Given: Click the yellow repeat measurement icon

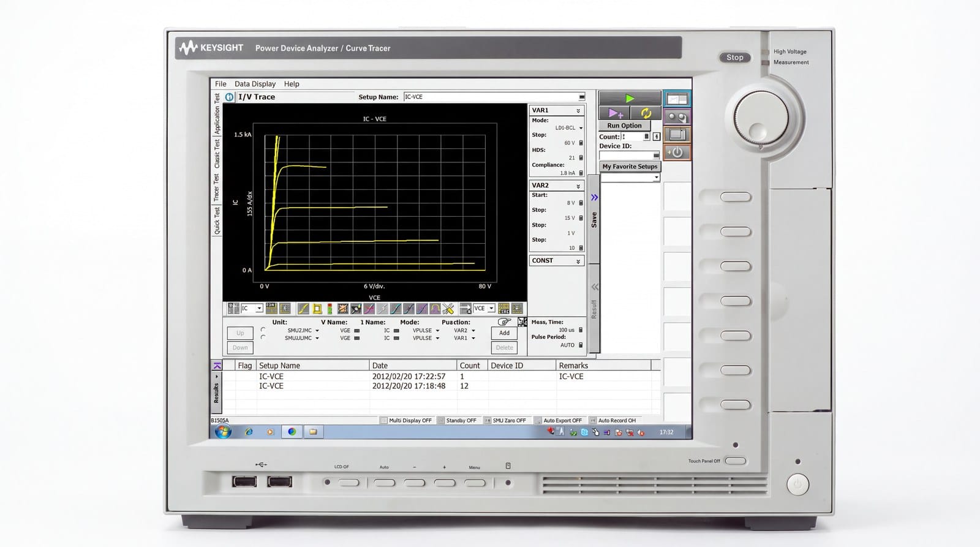Looking at the screenshot, I should [646, 113].
